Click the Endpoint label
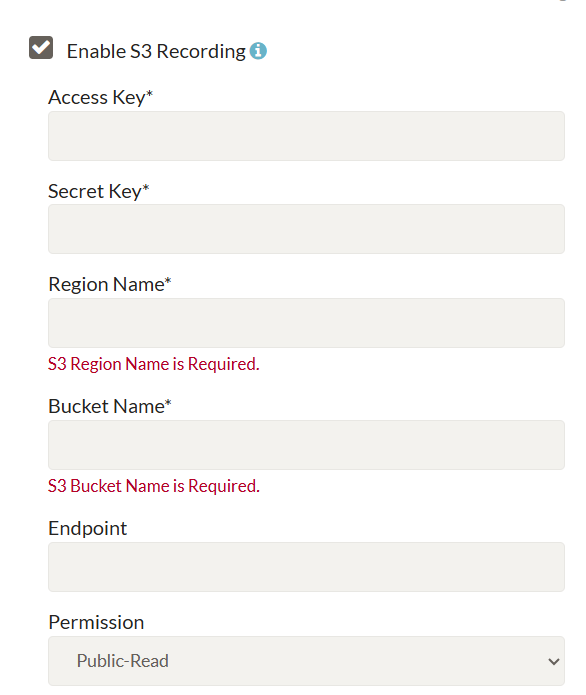586x695 pixels. click(x=88, y=528)
